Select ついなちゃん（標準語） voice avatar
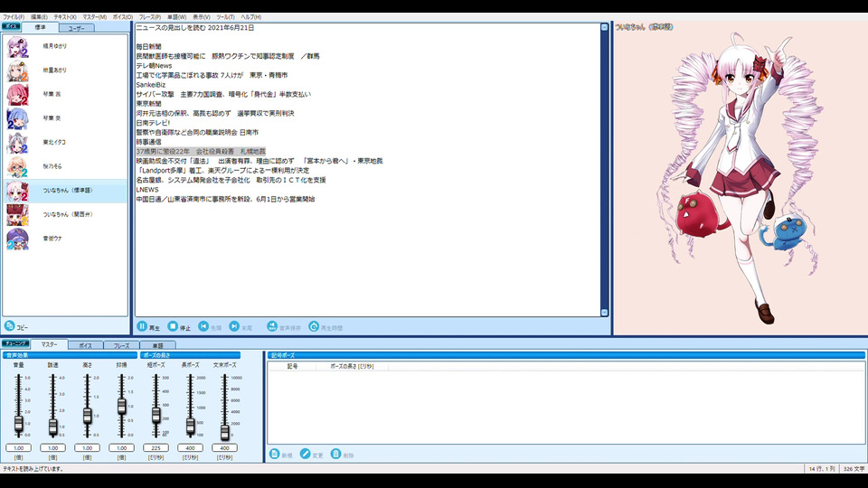The image size is (868, 488). [x=18, y=191]
